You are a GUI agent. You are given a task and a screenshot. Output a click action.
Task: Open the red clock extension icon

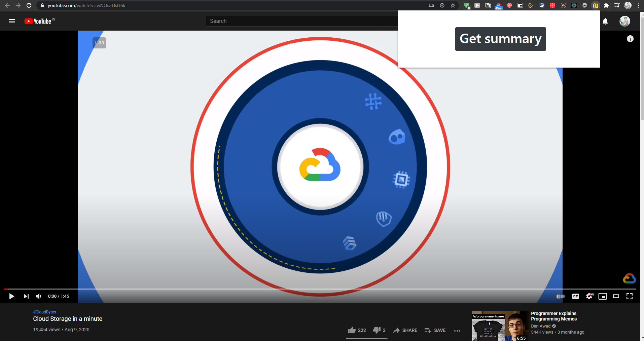(x=552, y=5)
